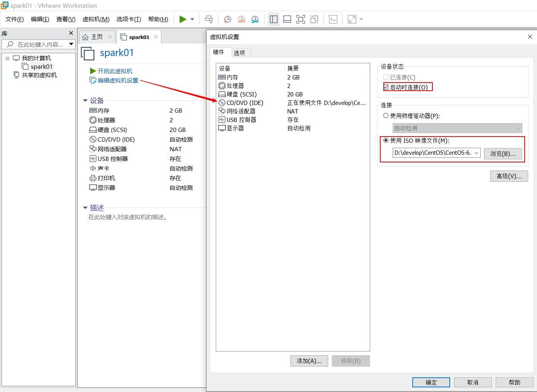The width and height of the screenshot is (537, 392).
Task: Switch to the 选项 tab in settings
Action: pos(239,53)
